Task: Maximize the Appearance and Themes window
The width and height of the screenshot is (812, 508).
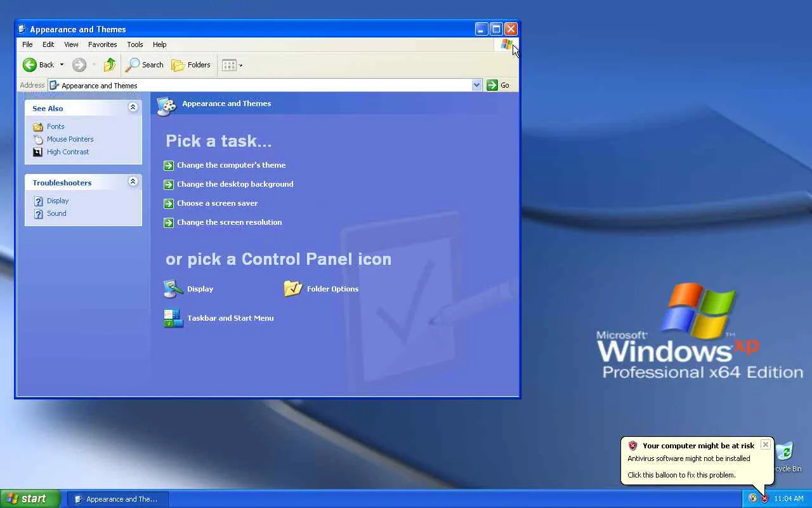Action: click(496, 29)
